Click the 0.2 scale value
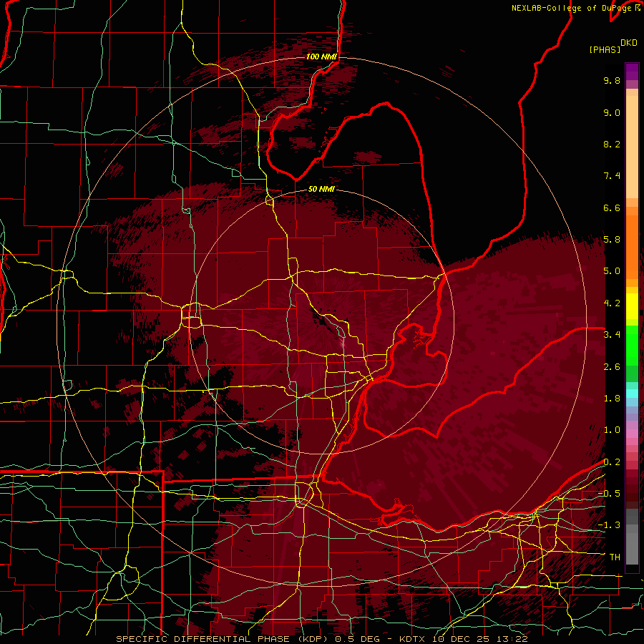This screenshot has height=644, width=644. [x=612, y=462]
